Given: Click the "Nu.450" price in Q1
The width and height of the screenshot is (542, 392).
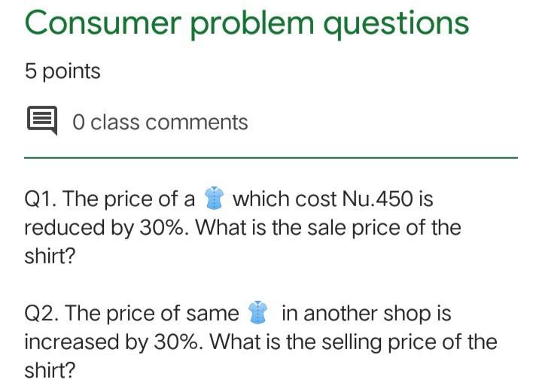Looking at the screenshot, I should (x=377, y=199).
